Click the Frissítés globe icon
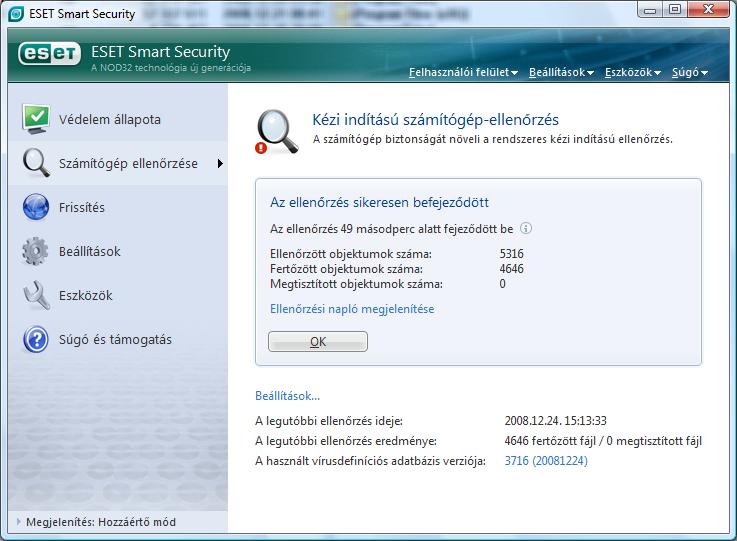 pos(36,207)
